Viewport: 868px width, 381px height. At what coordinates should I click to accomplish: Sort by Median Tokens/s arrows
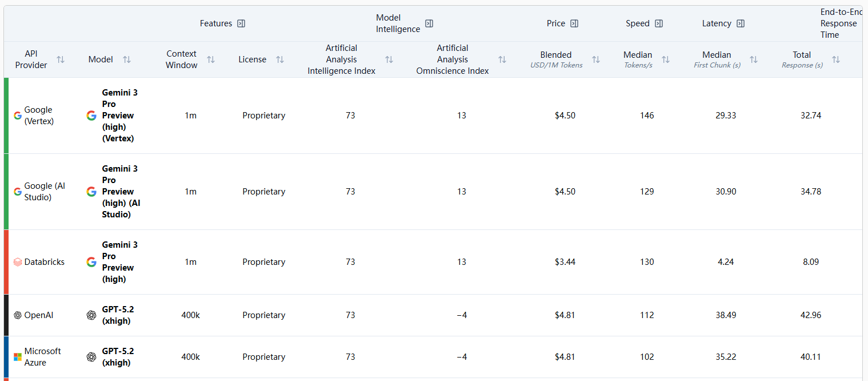666,59
